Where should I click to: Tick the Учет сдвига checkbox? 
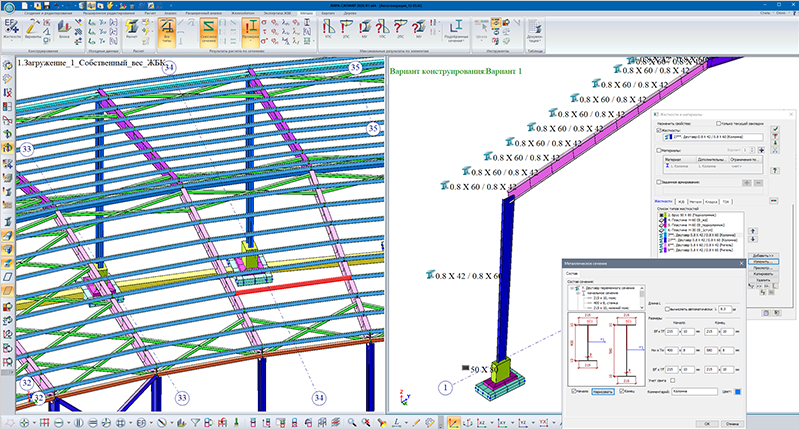point(672,381)
